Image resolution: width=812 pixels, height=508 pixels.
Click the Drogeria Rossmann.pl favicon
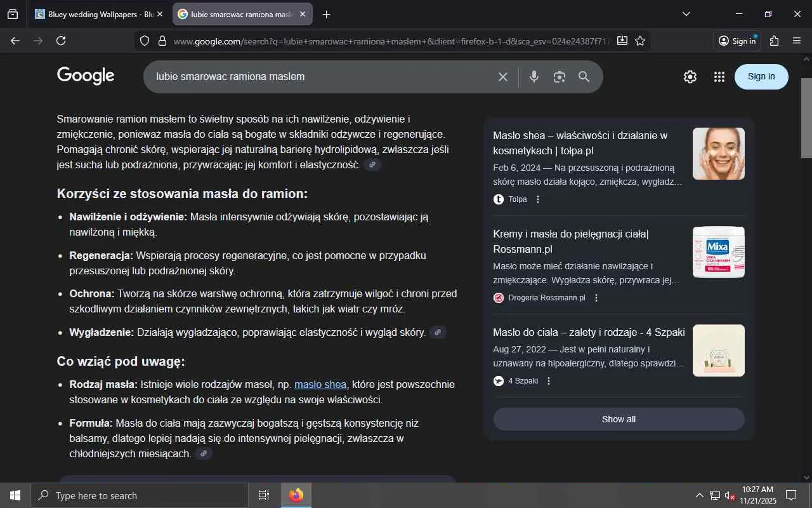(499, 298)
